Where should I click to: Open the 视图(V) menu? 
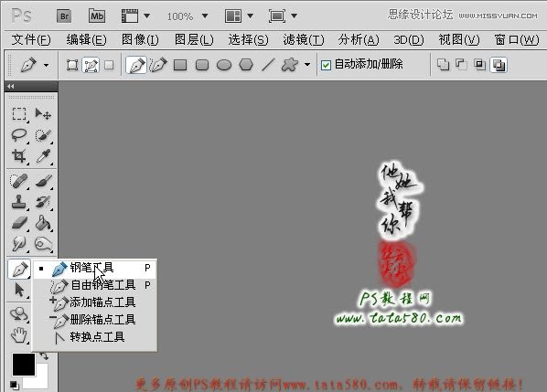pos(459,40)
